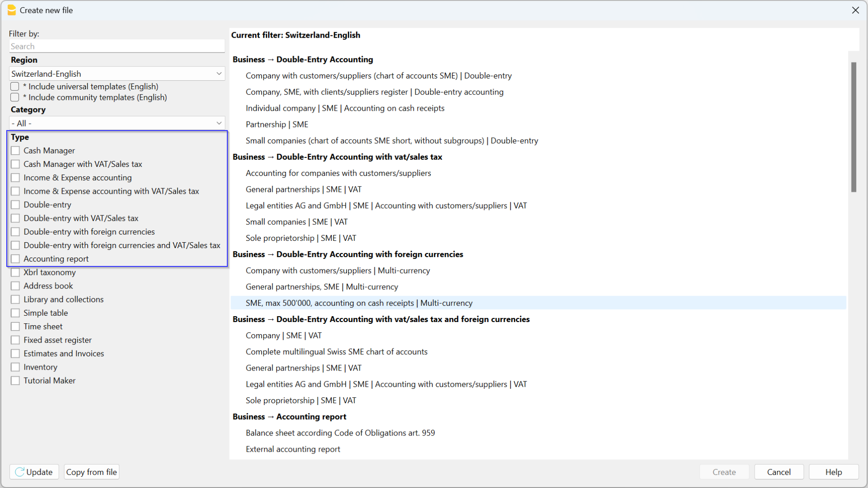The image size is (868, 488).
Task: Click the Copy from file button
Action: [x=91, y=472]
